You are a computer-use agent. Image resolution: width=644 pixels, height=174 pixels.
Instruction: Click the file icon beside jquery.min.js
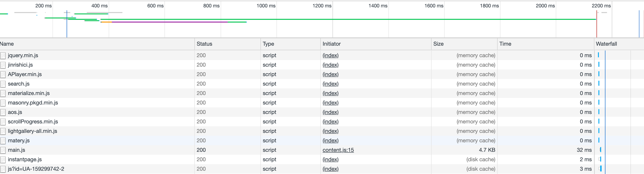click(x=3, y=55)
